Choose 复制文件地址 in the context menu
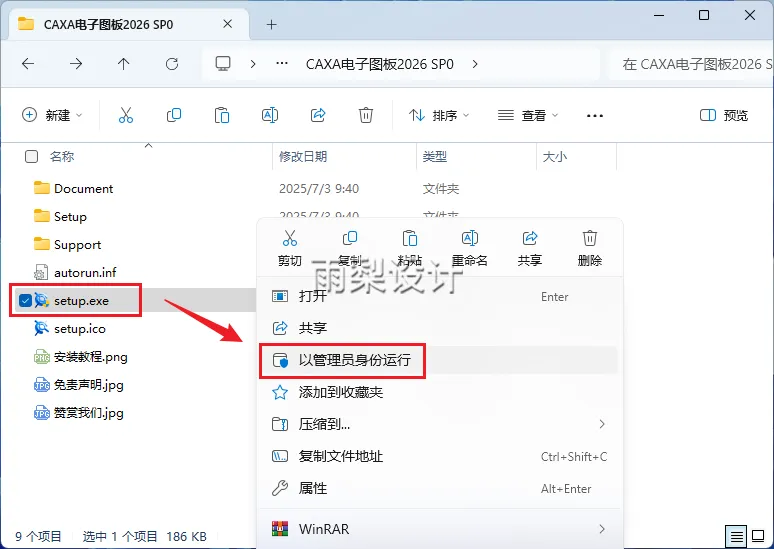This screenshot has width=774, height=549. point(439,456)
